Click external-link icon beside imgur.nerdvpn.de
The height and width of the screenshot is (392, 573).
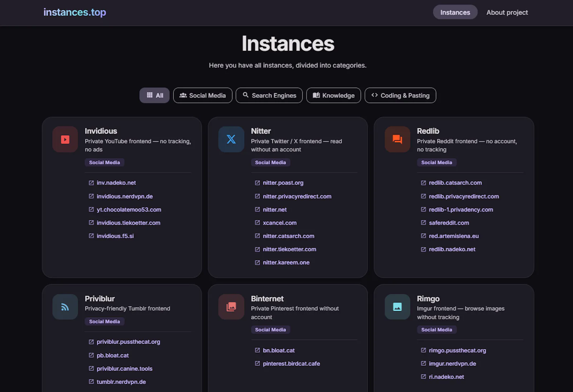pos(424,363)
